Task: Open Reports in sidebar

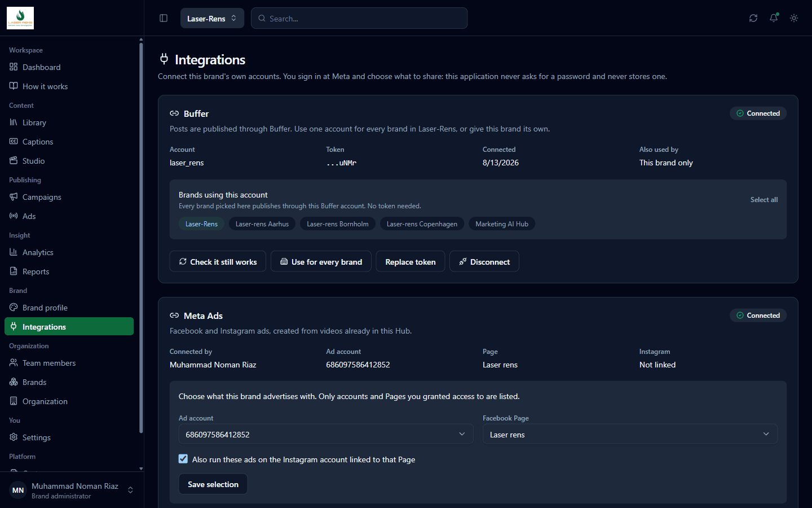Action: pyautogui.click(x=69, y=271)
